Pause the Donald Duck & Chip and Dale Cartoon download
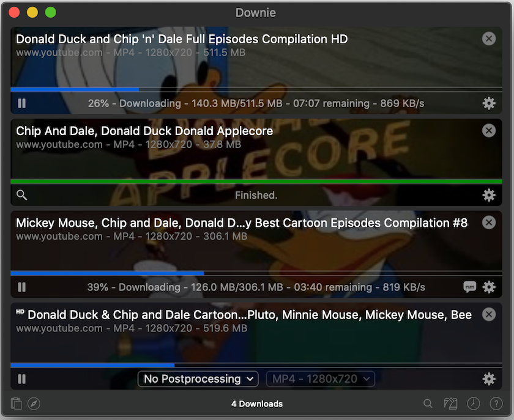 point(21,379)
